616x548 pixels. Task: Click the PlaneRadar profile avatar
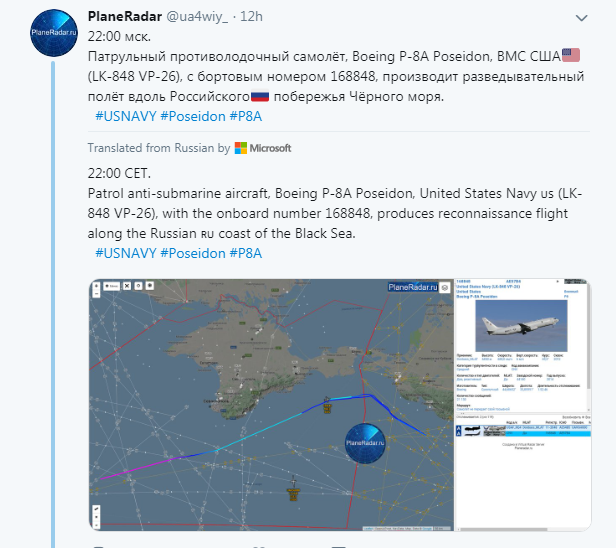point(50,38)
